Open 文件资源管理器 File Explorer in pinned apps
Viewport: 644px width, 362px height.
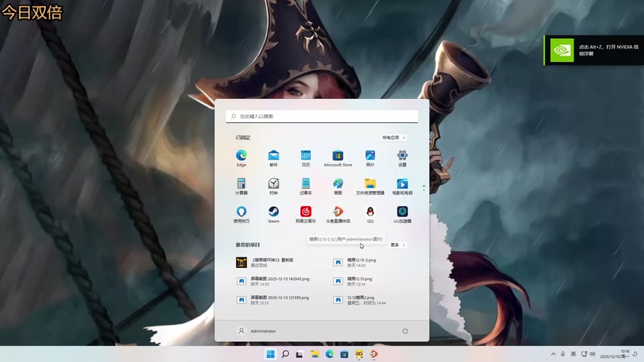coord(370,186)
